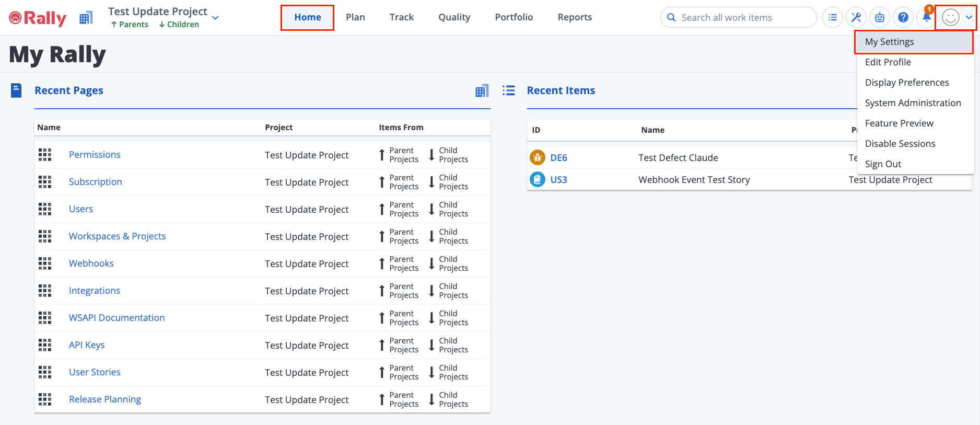Open the help question mark icon

(903, 17)
